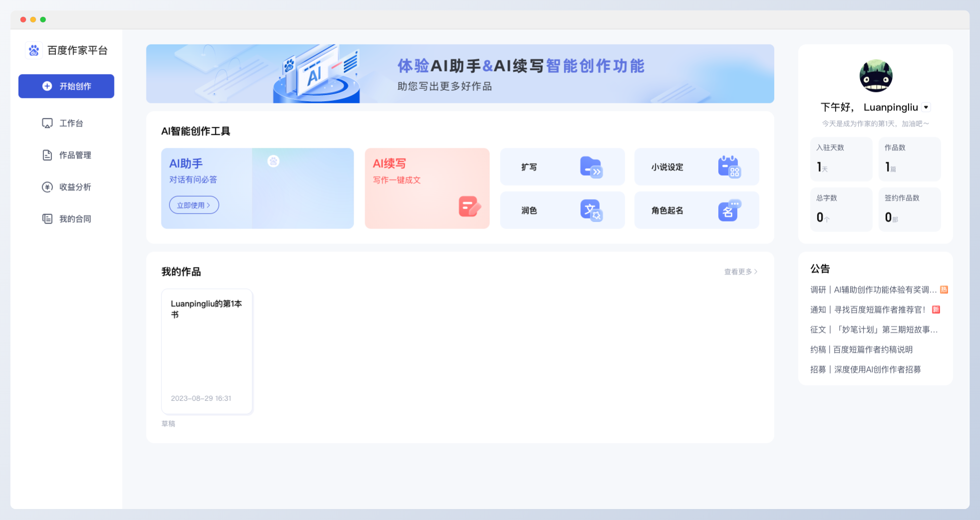Click the AI助手 promo banner
The height and width of the screenshot is (520, 980).
[x=460, y=73]
